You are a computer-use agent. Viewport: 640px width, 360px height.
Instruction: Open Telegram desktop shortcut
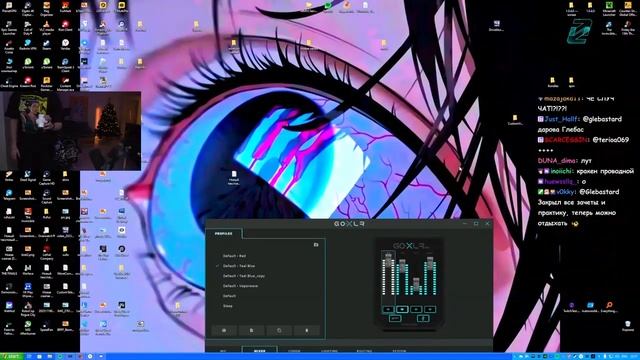tap(9, 194)
